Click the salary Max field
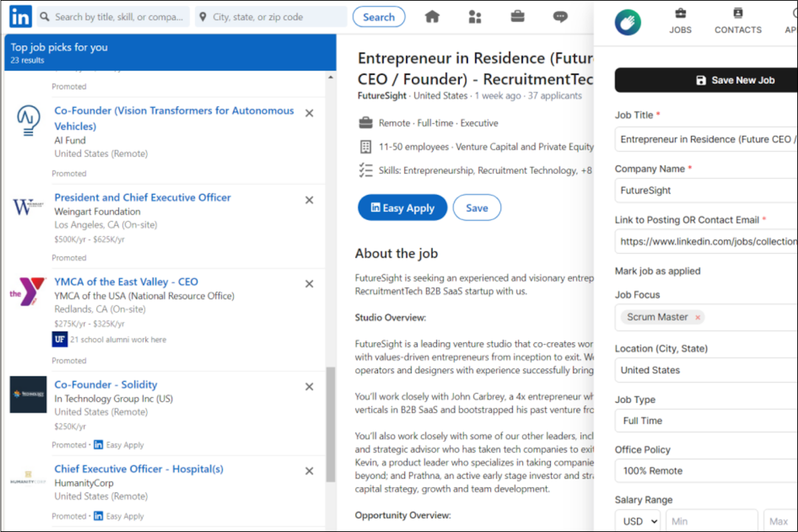The width and height of the screenshot is (798, 532). 781,521
